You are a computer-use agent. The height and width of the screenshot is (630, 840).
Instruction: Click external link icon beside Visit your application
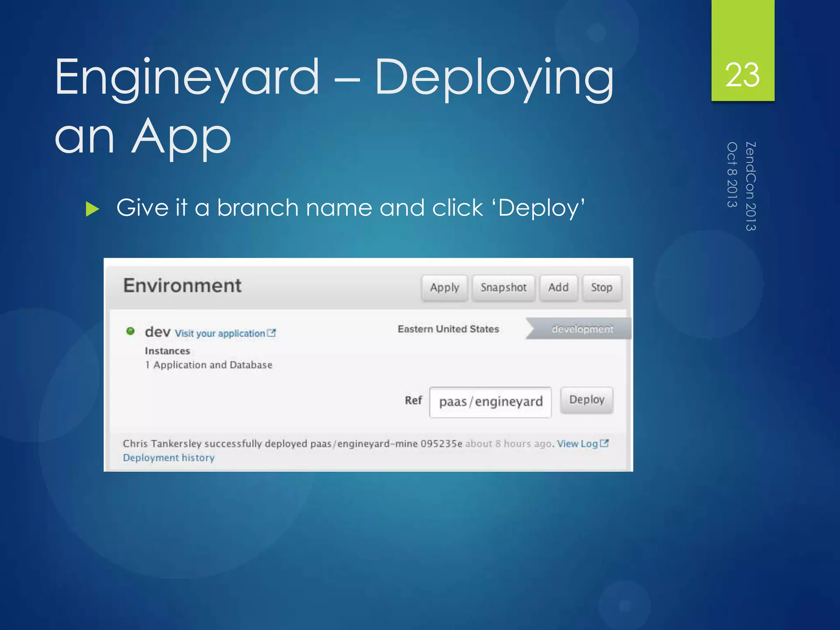click(x=272, y=333)
